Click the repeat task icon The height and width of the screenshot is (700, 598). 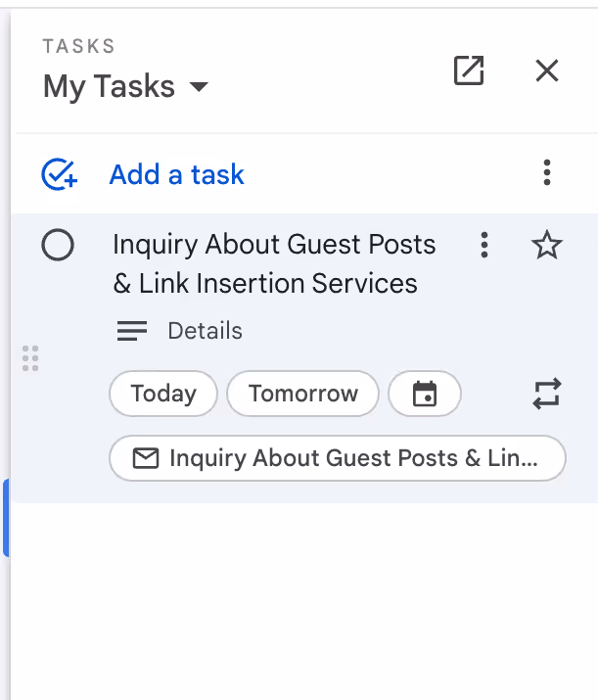click(547, 394)
